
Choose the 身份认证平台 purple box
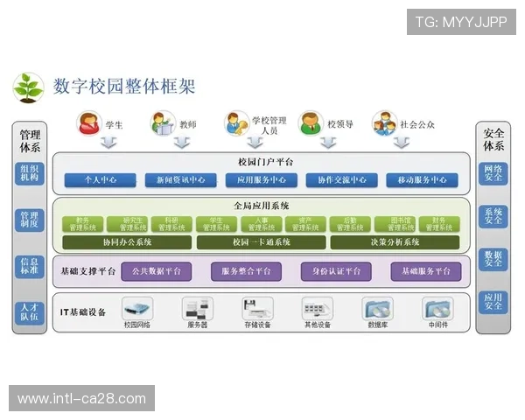click(336, 271)
